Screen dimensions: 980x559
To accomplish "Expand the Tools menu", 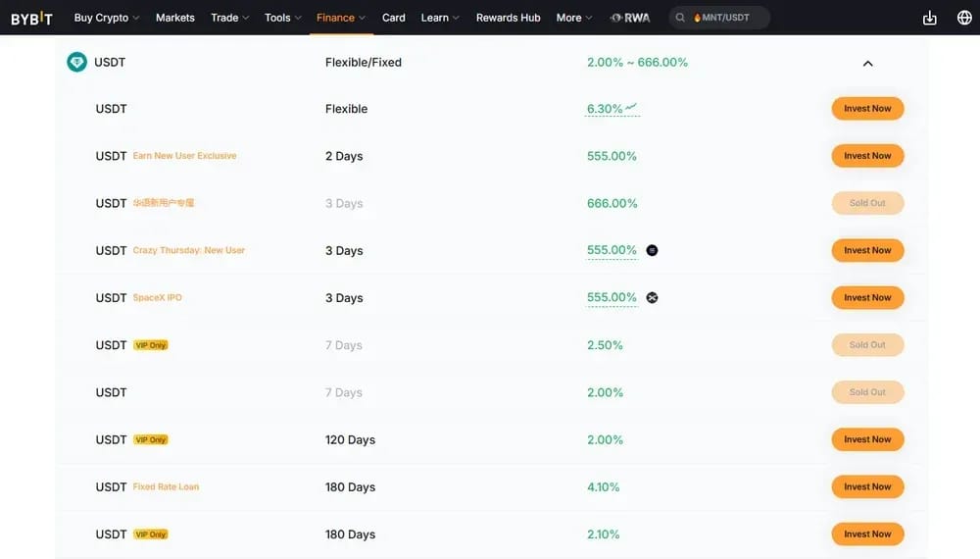I will click(282, 18).
